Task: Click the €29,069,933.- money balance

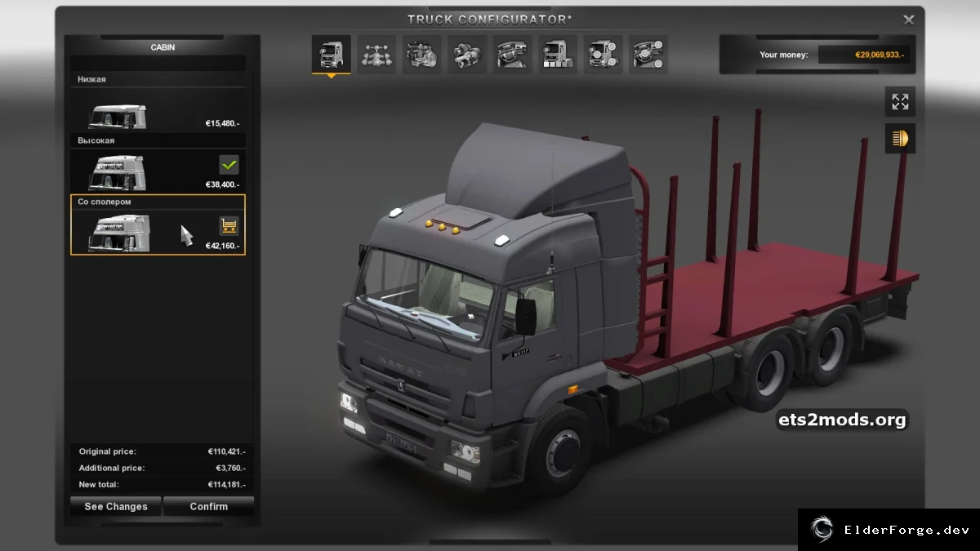Action: pyautogui.click(x=880, y=55)
